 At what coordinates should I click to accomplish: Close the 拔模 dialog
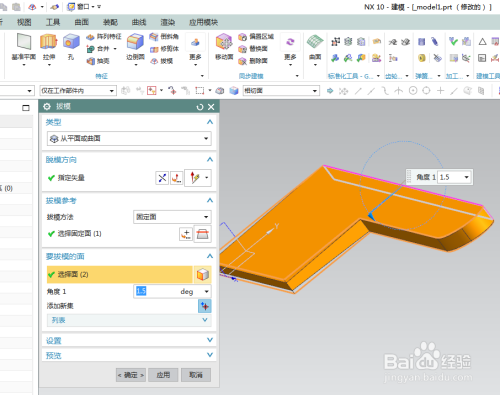211,107
